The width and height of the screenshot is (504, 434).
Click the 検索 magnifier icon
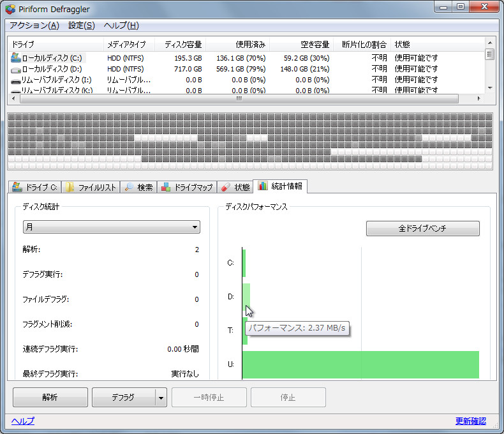point(129,187)
